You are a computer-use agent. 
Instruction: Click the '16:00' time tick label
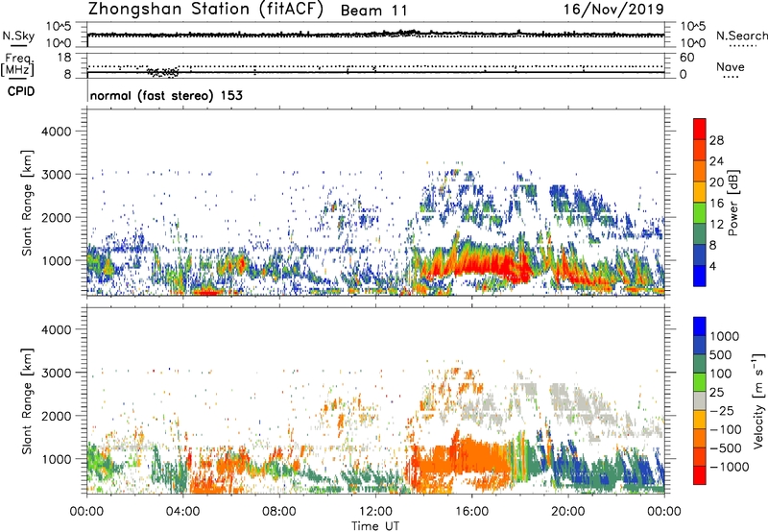click(x=471, y=512)
